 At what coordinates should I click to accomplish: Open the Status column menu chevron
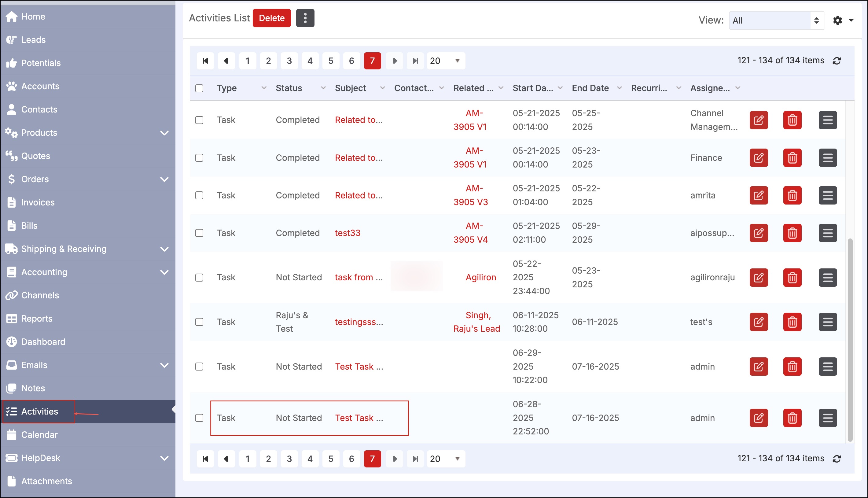pos(323,88)
